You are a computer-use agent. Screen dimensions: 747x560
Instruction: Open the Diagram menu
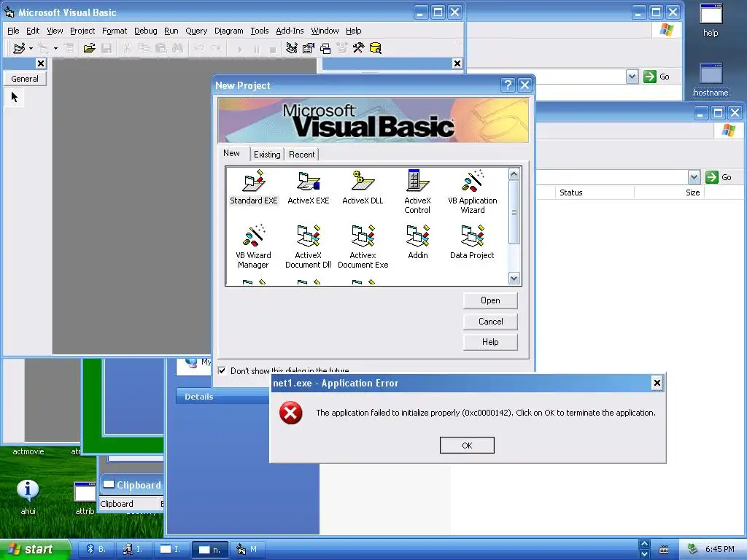click(228, 31)
